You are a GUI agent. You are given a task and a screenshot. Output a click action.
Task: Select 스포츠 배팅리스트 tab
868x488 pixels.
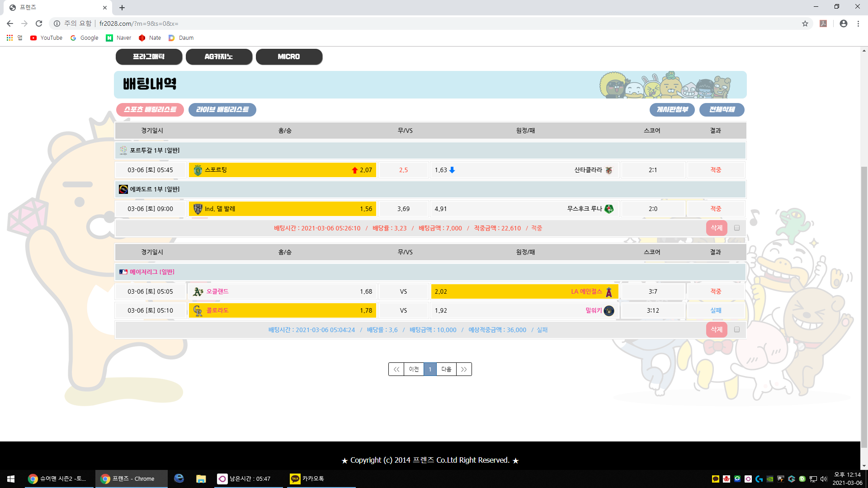[150, 110]
